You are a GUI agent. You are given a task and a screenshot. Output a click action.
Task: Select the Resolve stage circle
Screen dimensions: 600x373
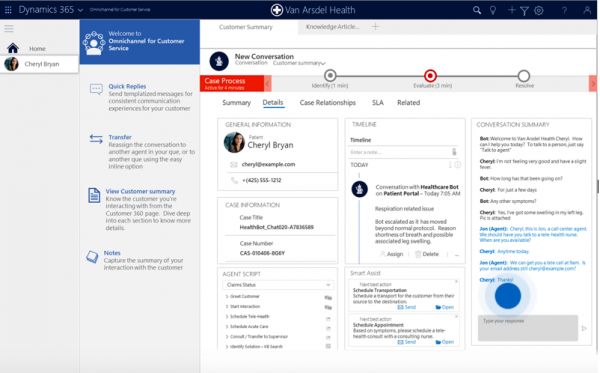coord(523,76)
